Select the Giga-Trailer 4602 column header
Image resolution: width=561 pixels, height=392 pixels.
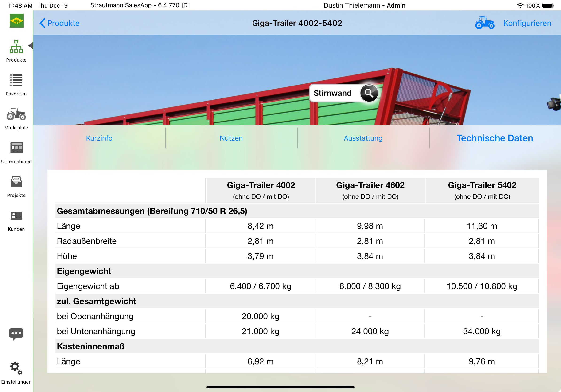click(370, 190)
